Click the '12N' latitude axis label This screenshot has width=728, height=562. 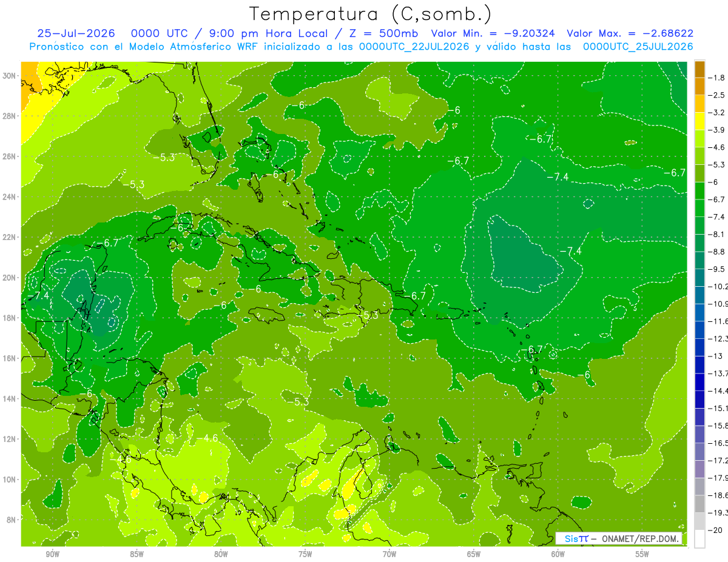coord(10,439)
